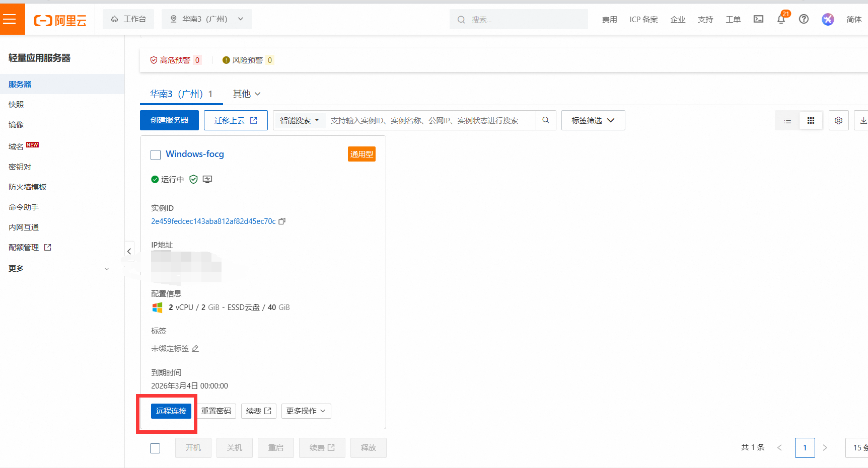The height and width of the screenshot is (468, 868).
Task: Open the Windows-focg server link
Action: coord(195,154)
